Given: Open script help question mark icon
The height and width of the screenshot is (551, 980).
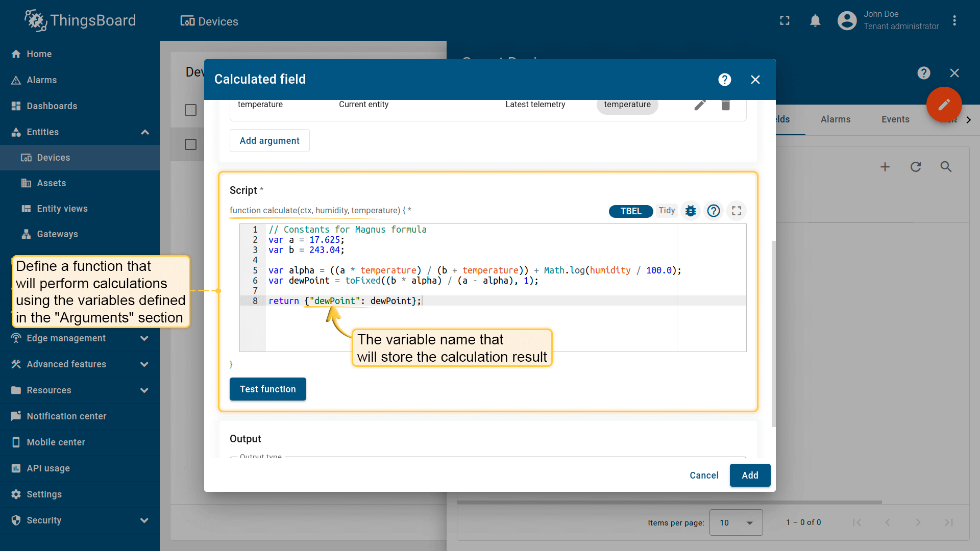Looking at the screenshot, I should (714, 211).
